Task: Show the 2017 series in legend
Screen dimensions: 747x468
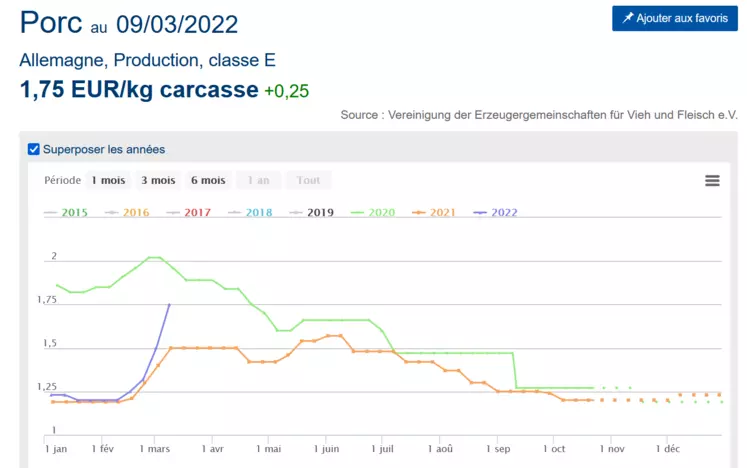Action: (189, 213)
